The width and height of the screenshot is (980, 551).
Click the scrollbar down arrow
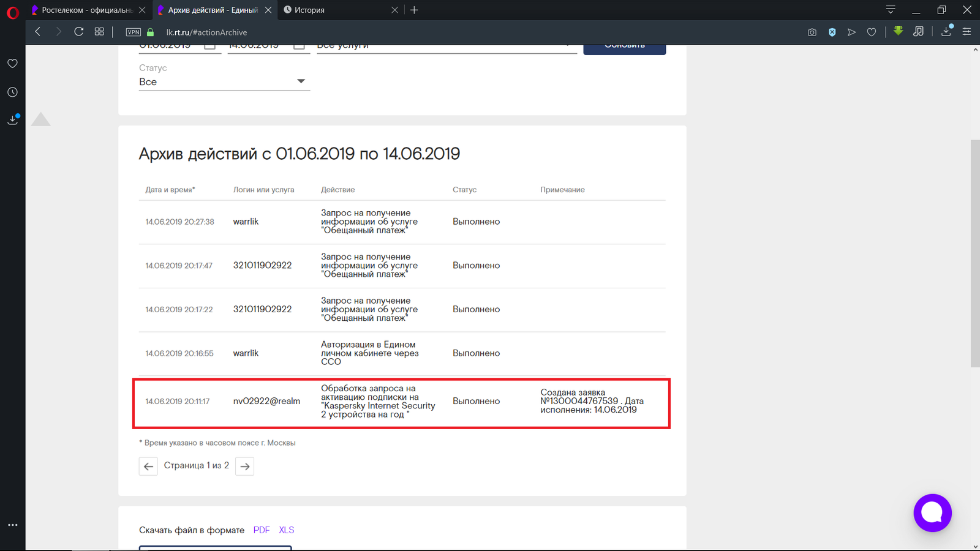[x=975, y=546]
